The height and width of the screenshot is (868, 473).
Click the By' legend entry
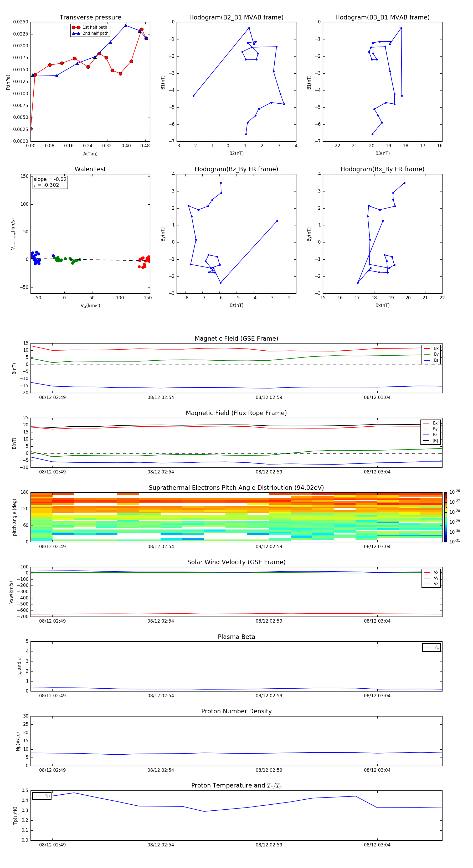431,429
